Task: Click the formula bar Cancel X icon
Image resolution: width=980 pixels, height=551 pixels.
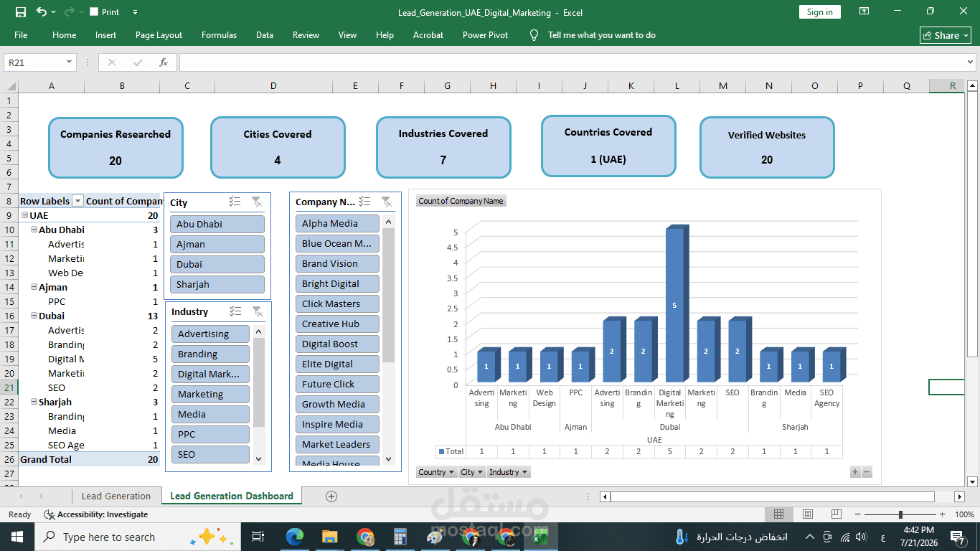Action: (x=112, y=62)
